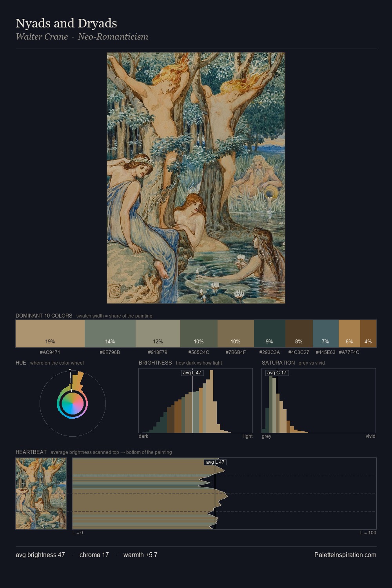Click the hue color wheel chart
Image resolution: width=392 pixels, height=588 pixels.
[73, 403]
